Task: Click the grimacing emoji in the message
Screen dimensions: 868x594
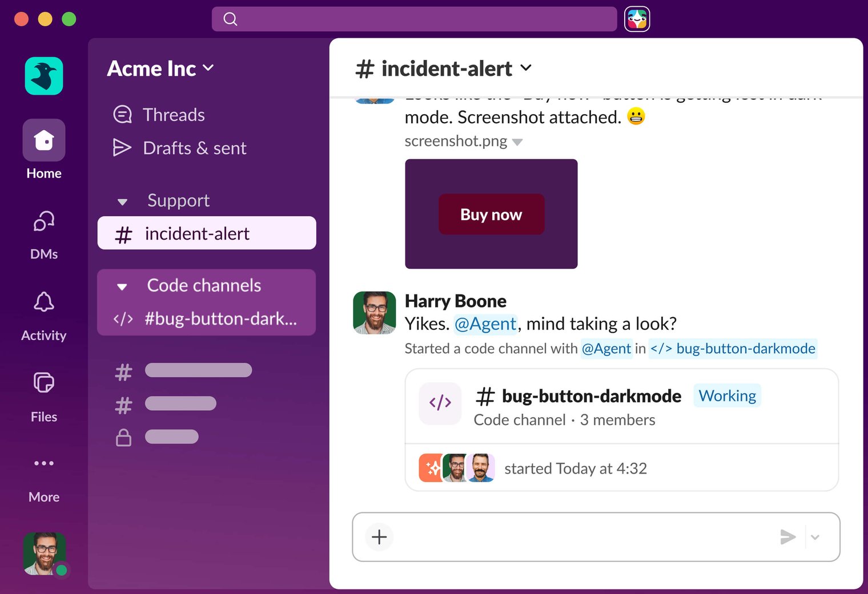Action: (x=636, y=116)
